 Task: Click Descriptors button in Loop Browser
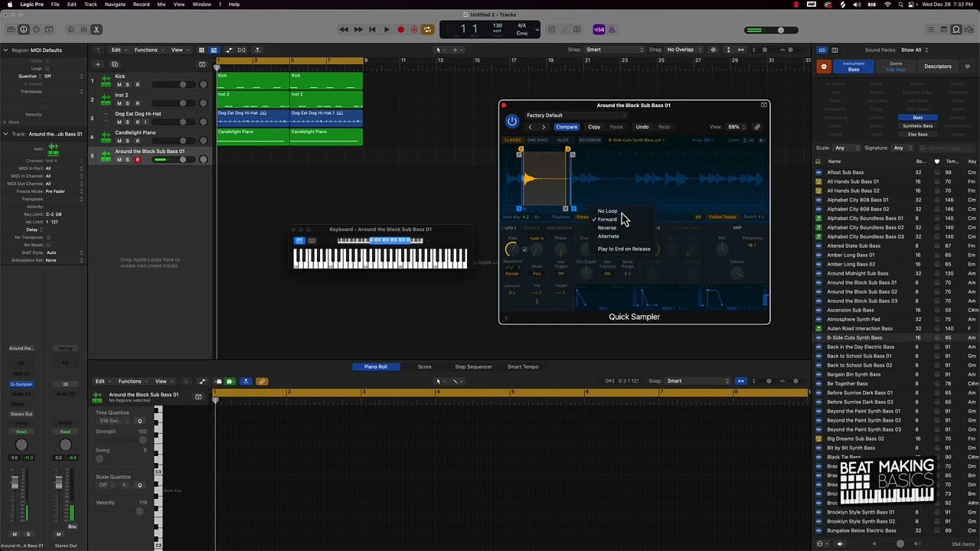[938, 67]
